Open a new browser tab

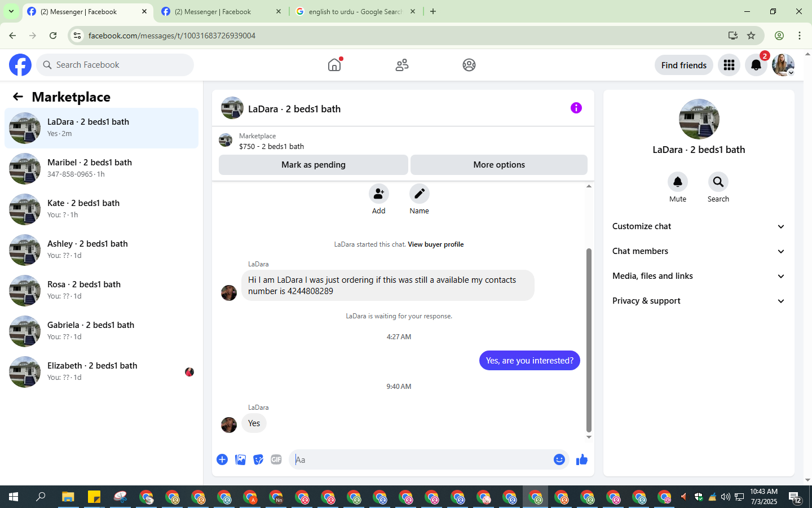click(433, 11)
